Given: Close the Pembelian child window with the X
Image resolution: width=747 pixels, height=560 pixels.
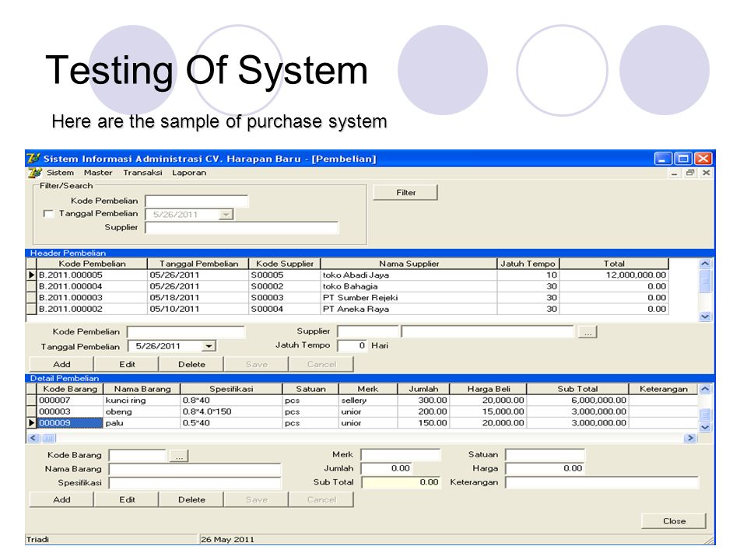Looking at the screenshot, I should point(706,173).
